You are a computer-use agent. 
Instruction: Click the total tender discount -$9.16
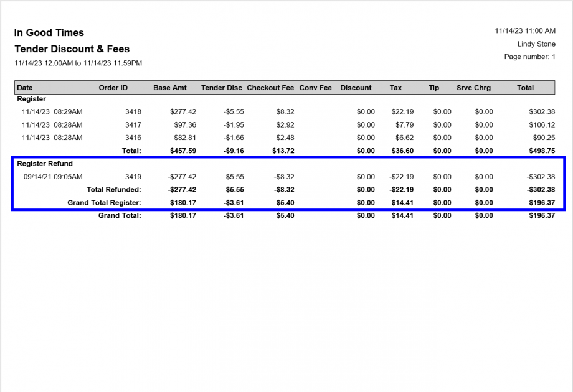(x=234, y=151)
